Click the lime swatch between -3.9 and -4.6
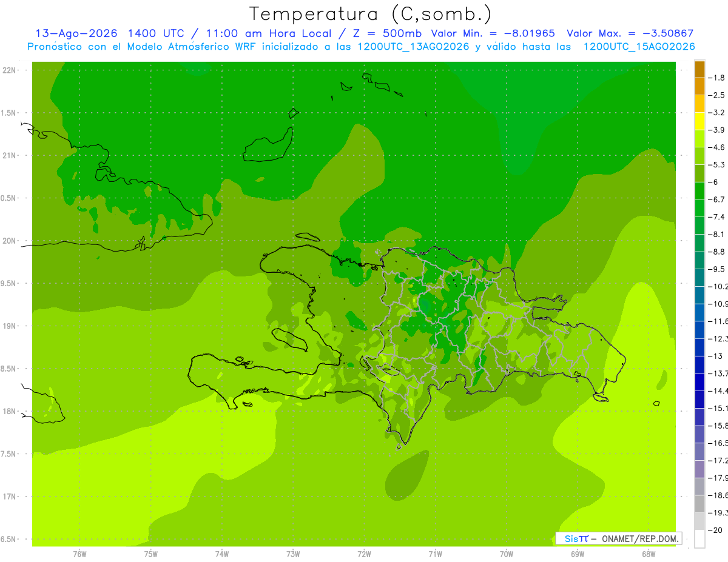Viewport: 728px width, 562px height. (699, 139)
